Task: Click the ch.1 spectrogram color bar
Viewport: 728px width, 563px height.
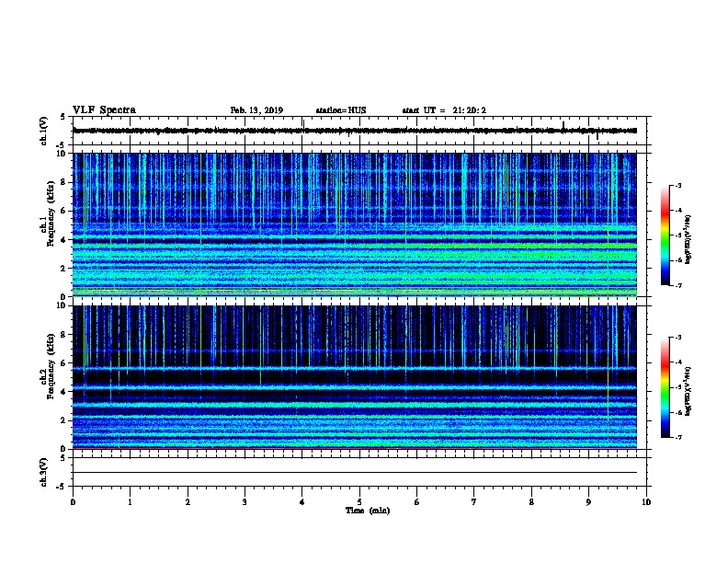Action: [665, 236]
